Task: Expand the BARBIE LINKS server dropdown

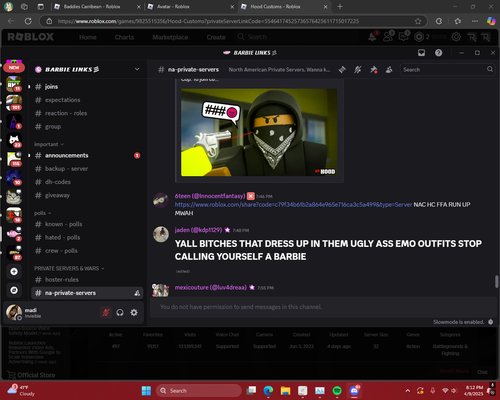Action: (x=137, y=69)
